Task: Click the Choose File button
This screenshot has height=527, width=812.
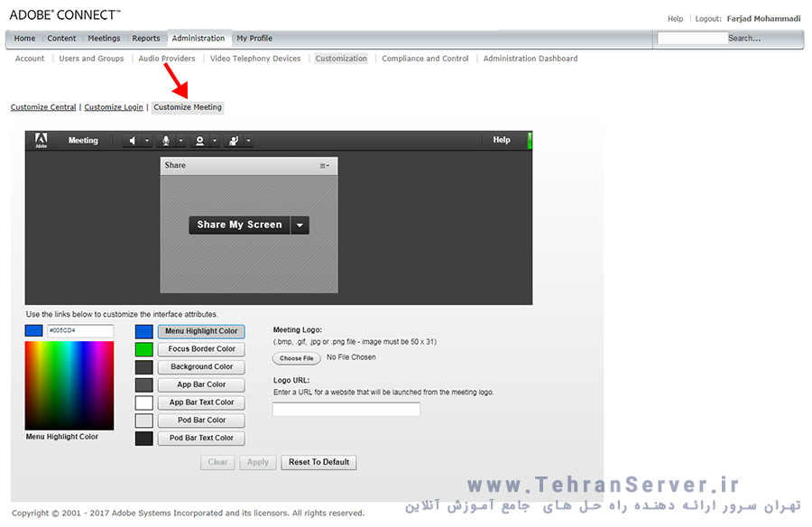Action: [x=296, y=358]
